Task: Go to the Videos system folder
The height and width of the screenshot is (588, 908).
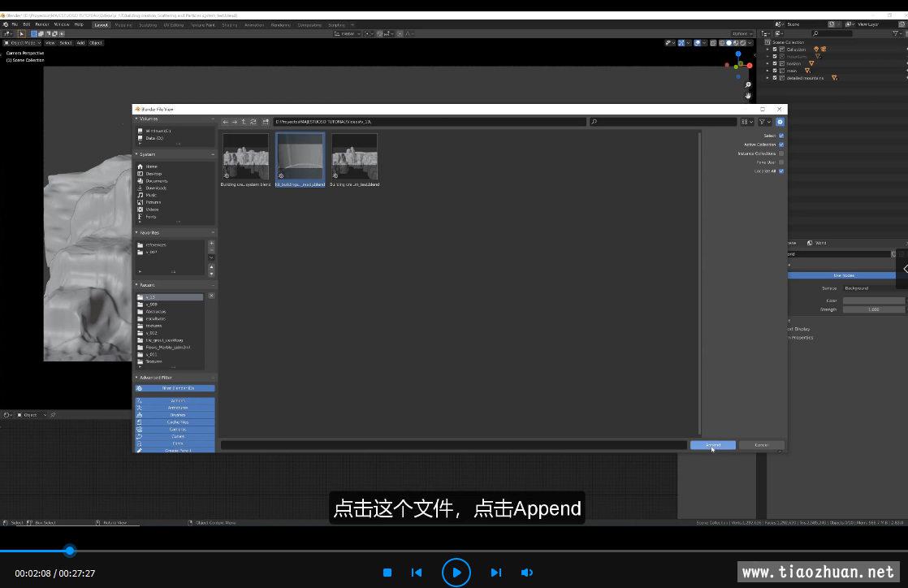Action: pyautogui.click(x=153, y=210)
